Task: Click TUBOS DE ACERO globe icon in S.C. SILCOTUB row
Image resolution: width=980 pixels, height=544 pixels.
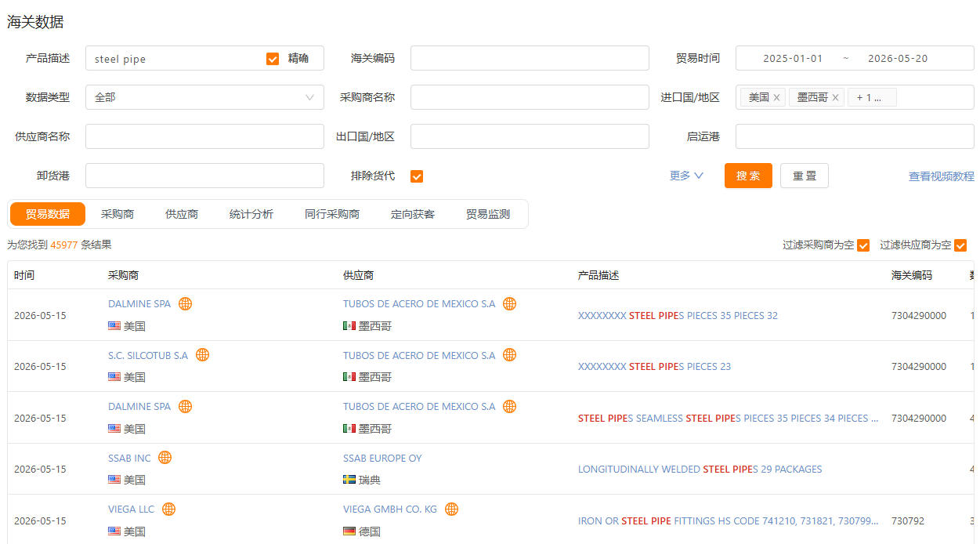Action: tap(509, 355)
